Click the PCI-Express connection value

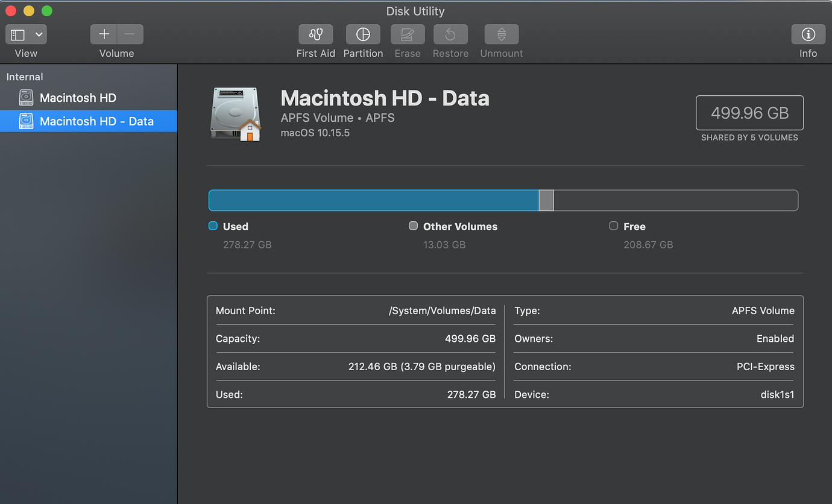[x=766, y=367]
